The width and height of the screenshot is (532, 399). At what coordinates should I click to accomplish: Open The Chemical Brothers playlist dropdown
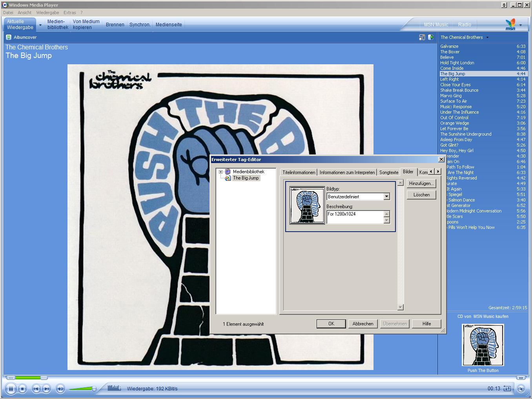487,38
